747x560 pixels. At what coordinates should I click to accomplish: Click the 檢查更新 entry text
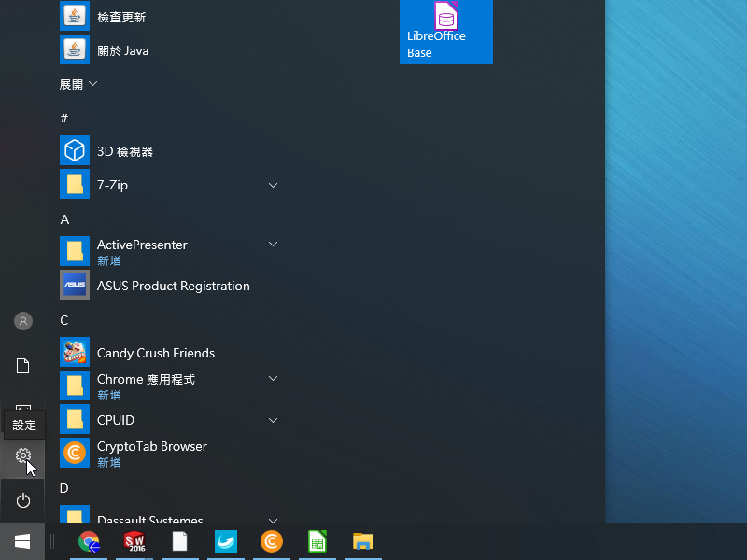tap(121, 17)
